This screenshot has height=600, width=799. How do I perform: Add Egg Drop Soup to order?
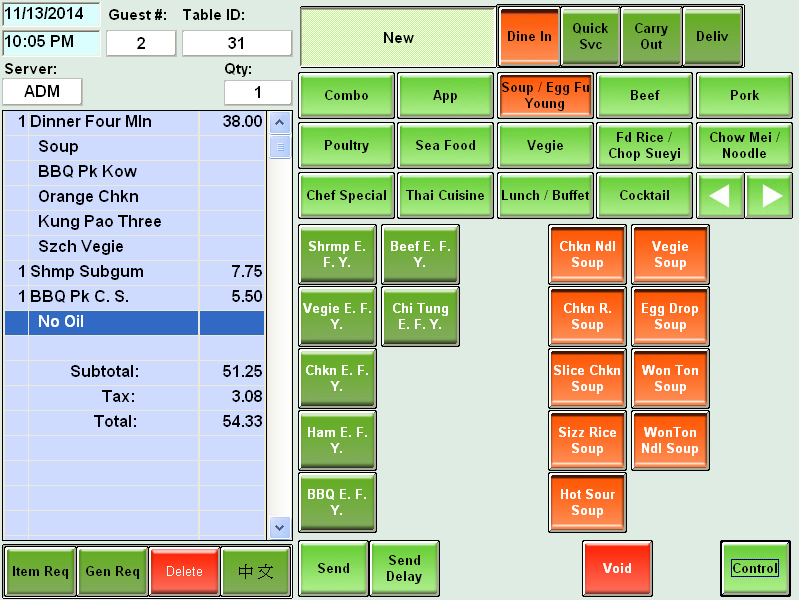pyautogui.click(x=670, y=317)
